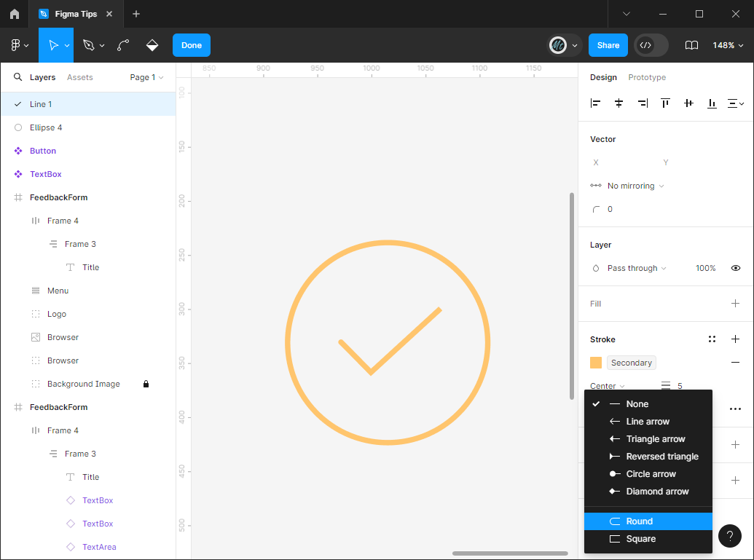
Task: Switch to the Prototype tab
Action: coord(647,77)
